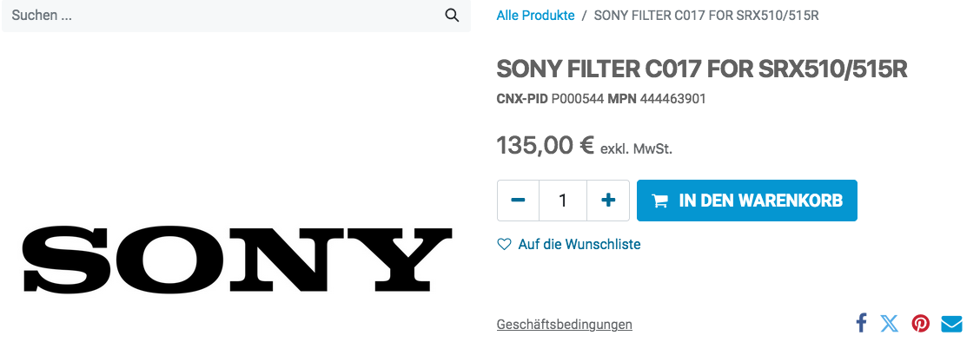
Task: Share product on Facebook
Action: tap(861, 324)
